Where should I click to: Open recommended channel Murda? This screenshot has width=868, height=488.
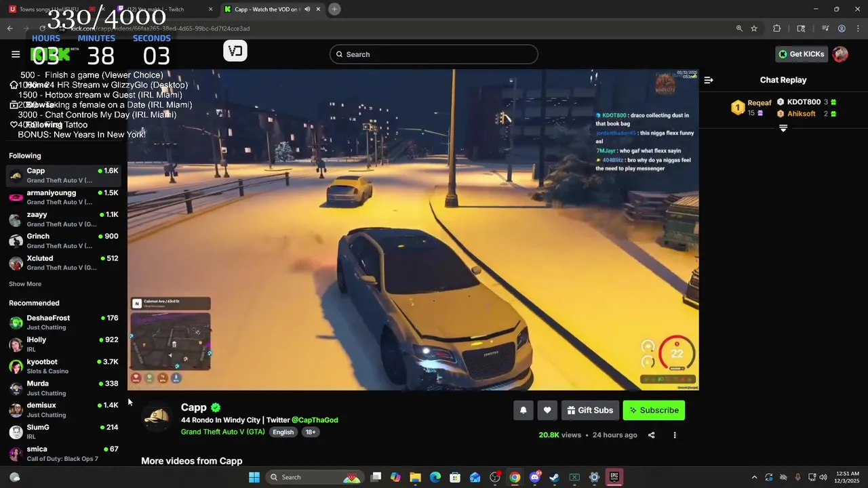coord(64,388)
